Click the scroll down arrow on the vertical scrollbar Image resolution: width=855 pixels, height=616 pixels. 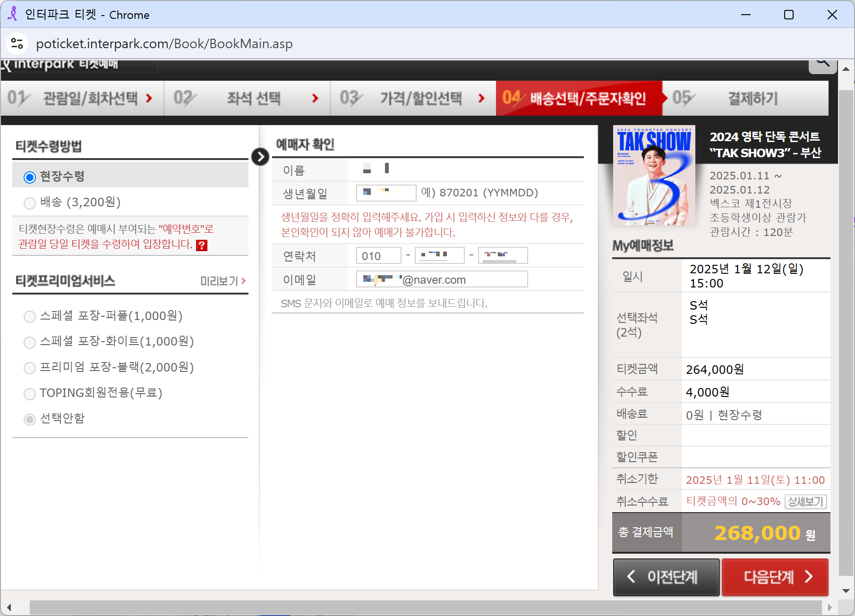tap(846, 591)
